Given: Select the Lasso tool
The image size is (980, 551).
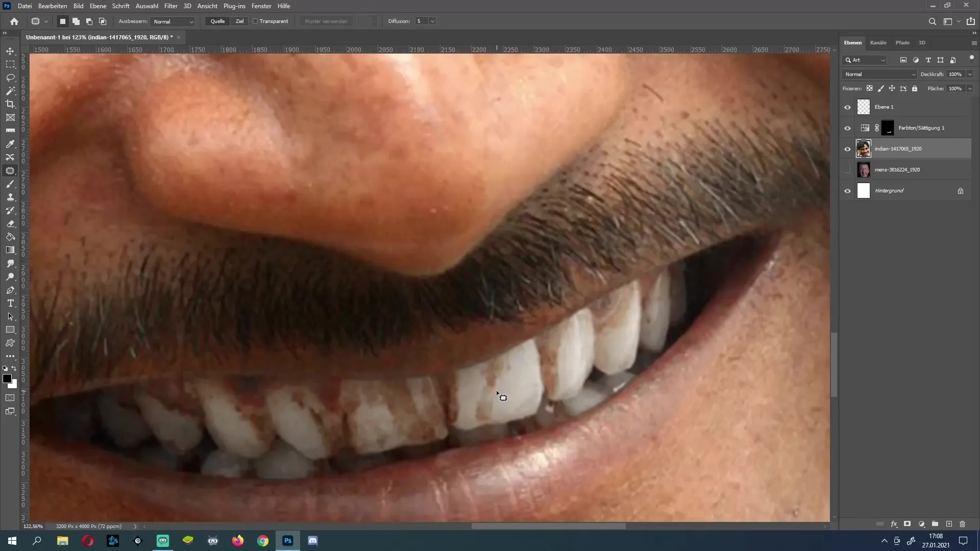Looking at the screenshot, I should 10,78.
